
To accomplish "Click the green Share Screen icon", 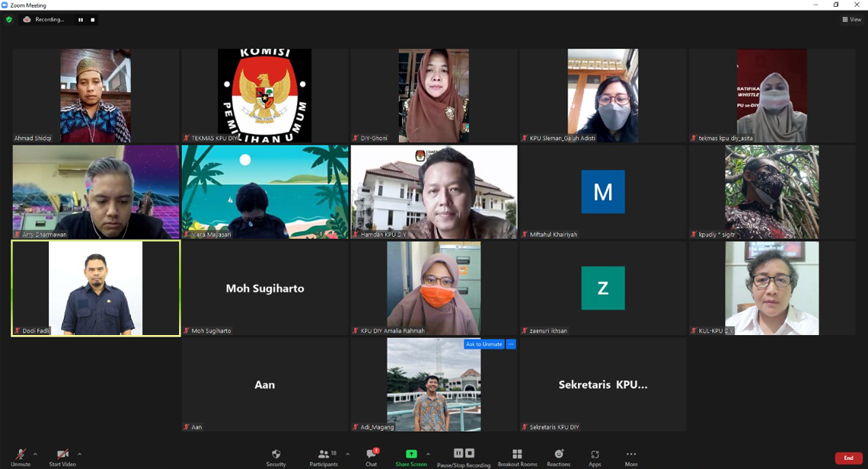I will click(411, 455).
